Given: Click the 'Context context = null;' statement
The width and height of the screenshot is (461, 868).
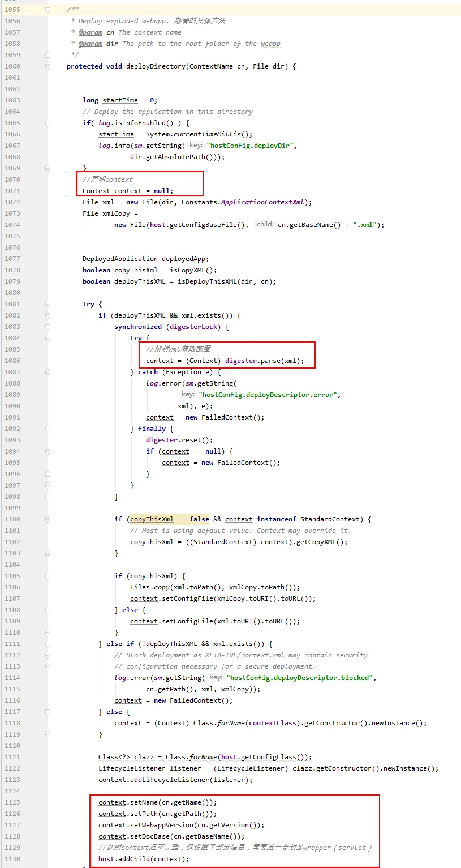Looking at the screenshot, I should [x=128, y=191].
